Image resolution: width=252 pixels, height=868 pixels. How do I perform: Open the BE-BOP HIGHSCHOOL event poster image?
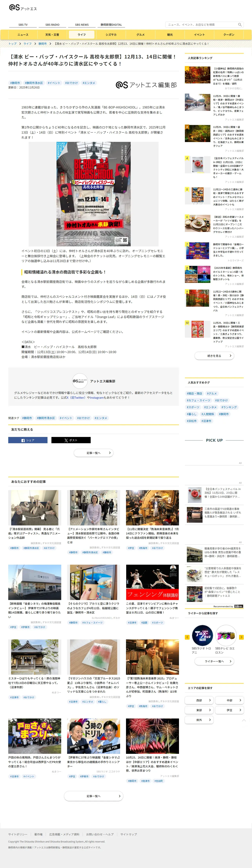93,194
